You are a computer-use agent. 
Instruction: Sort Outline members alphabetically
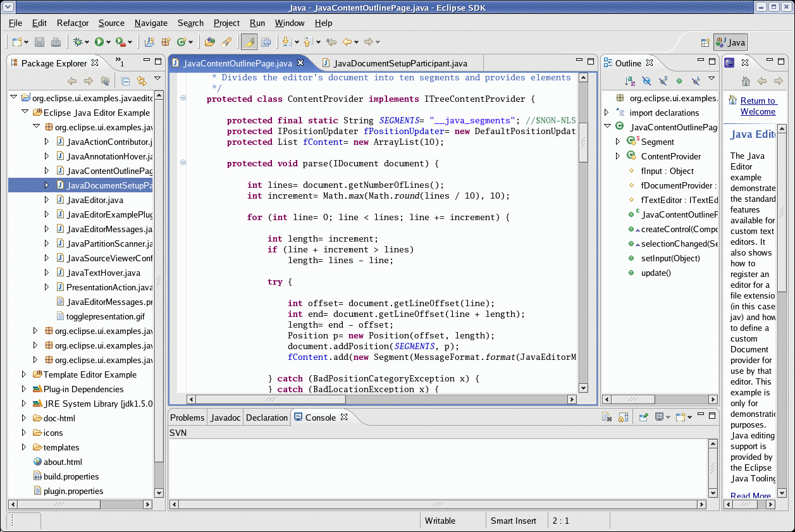click(x=630, y=81)
